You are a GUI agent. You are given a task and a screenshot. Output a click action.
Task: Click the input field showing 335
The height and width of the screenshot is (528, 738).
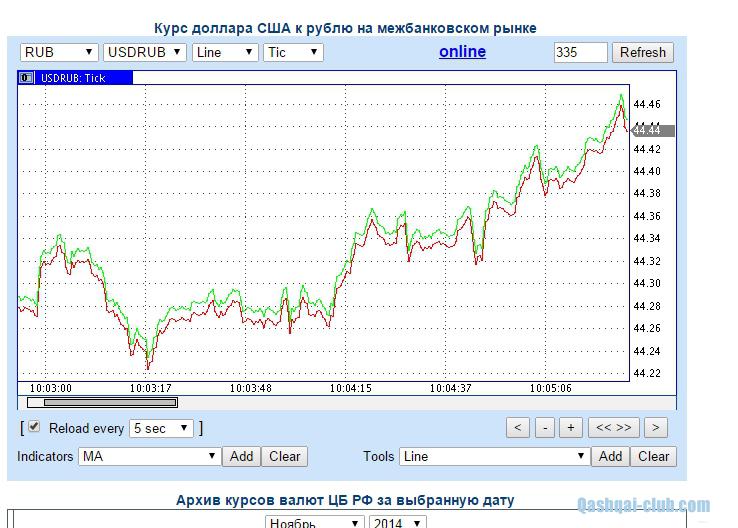[x=580, y=52]
